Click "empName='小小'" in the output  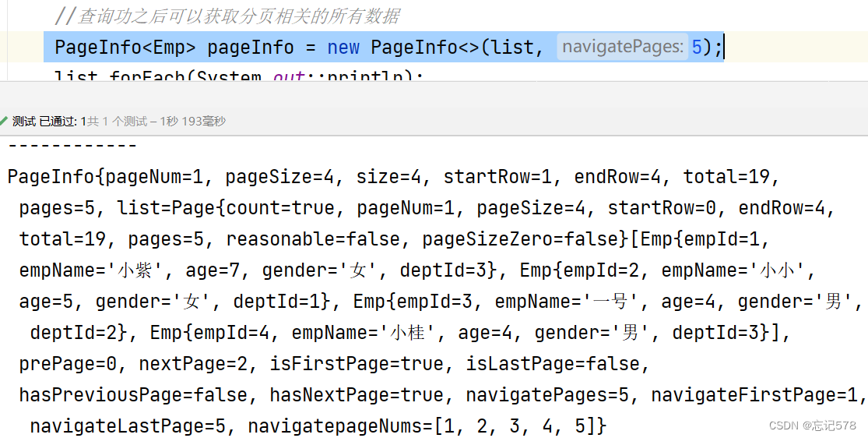(733, 270)
